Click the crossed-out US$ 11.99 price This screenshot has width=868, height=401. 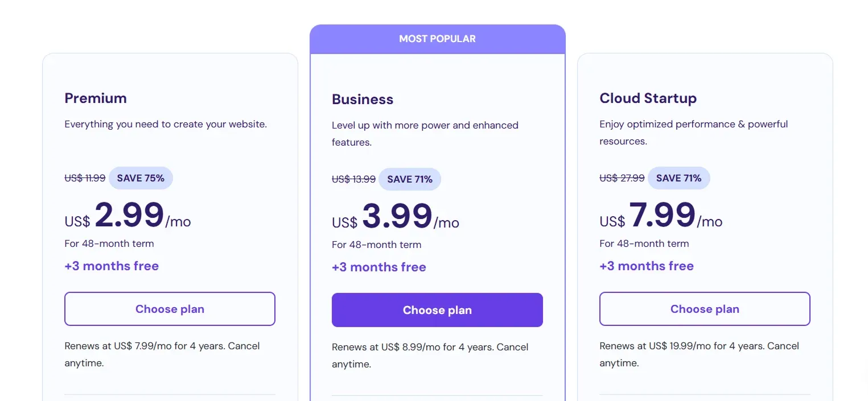(85, 178)
